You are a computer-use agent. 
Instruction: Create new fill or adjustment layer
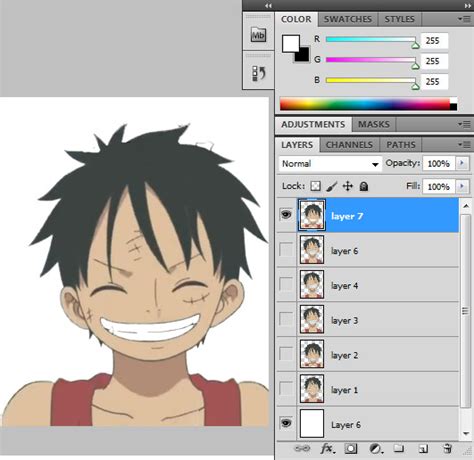click(x=376, y=449)
